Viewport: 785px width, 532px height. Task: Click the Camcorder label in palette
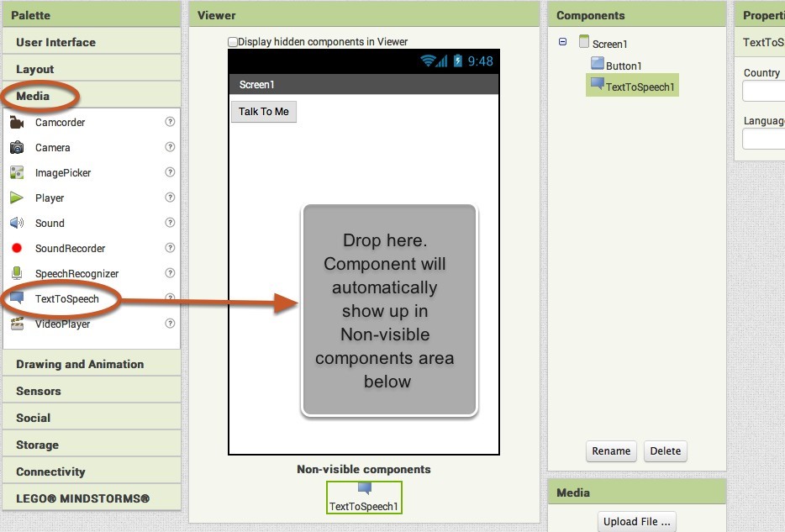pyautogui.click(x=60, y=123)
